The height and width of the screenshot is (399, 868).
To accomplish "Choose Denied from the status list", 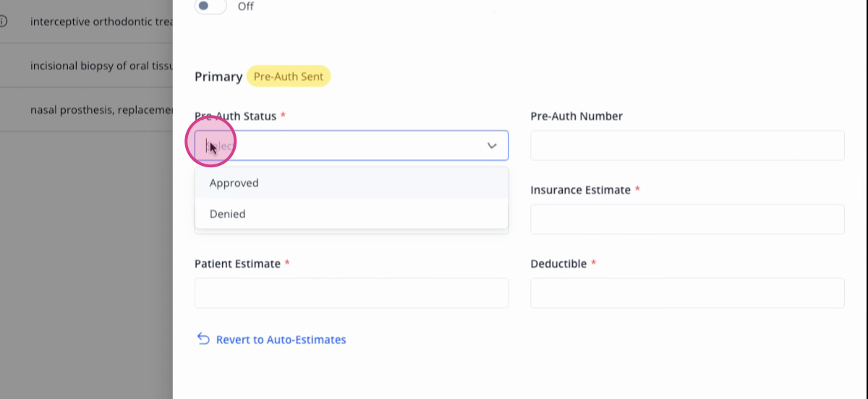I will click(352, 214).
